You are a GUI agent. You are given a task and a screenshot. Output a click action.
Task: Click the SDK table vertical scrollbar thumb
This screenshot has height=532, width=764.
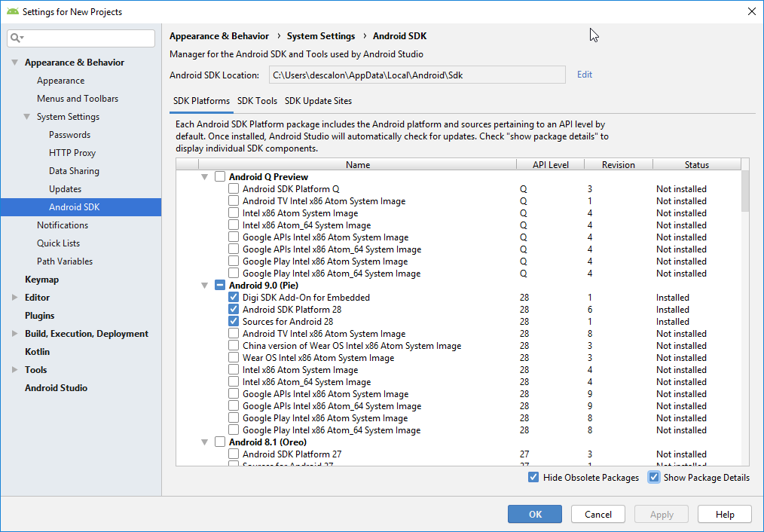(745, 191)
